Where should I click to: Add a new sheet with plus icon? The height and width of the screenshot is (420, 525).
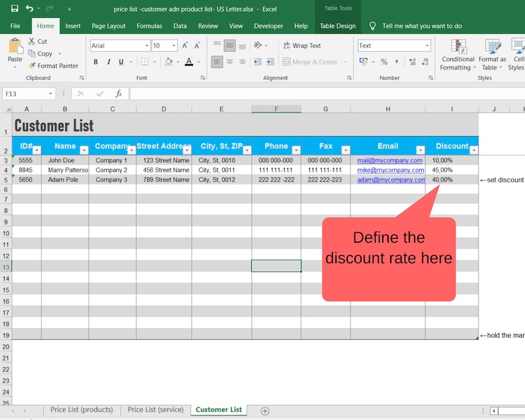point(264,411)
